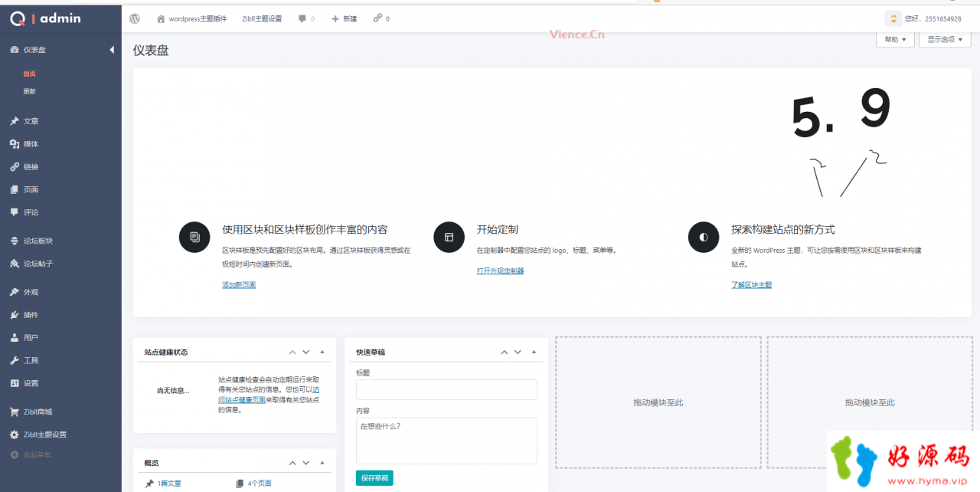Open the 显示选项 dropdown tab
The height and width of the screenshot is (492, 980).
(946, 39)
